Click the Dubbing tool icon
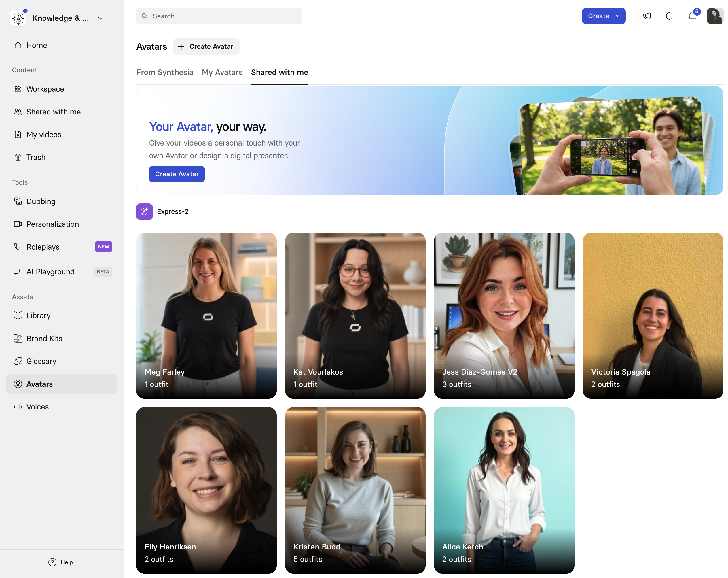The width and height of the screenshot is (728, 578). coord(18,201)
